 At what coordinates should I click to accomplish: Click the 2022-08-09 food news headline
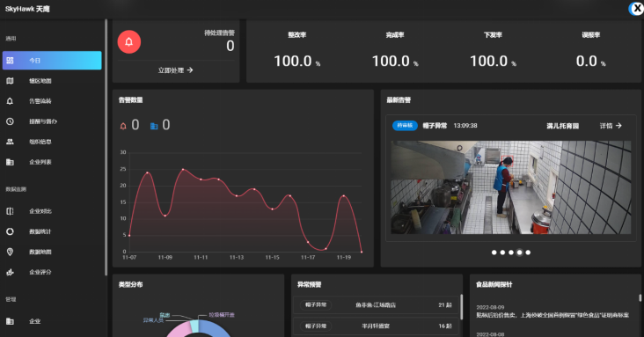tap(553, 315)
